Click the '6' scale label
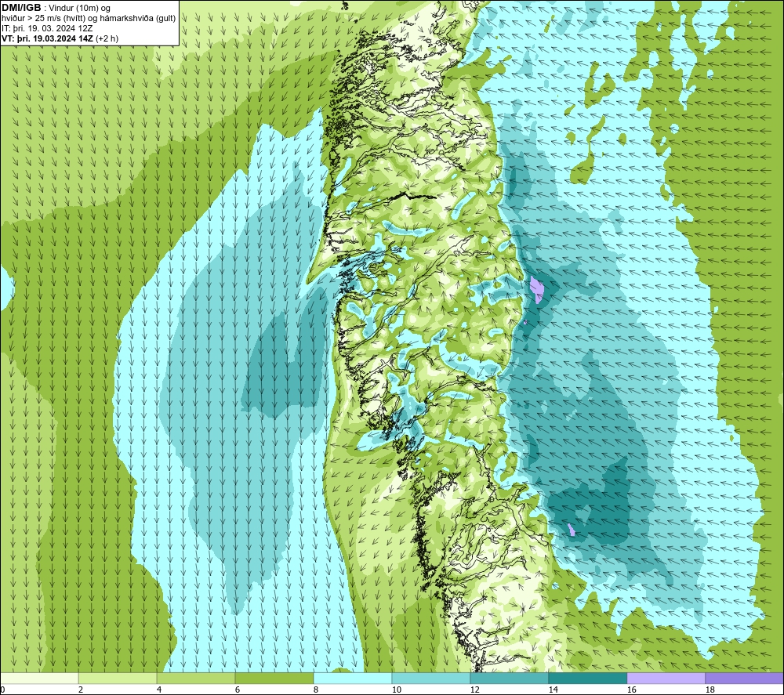Image resolution: width=784 pixels, height=695 pixels. pos(238,690)
